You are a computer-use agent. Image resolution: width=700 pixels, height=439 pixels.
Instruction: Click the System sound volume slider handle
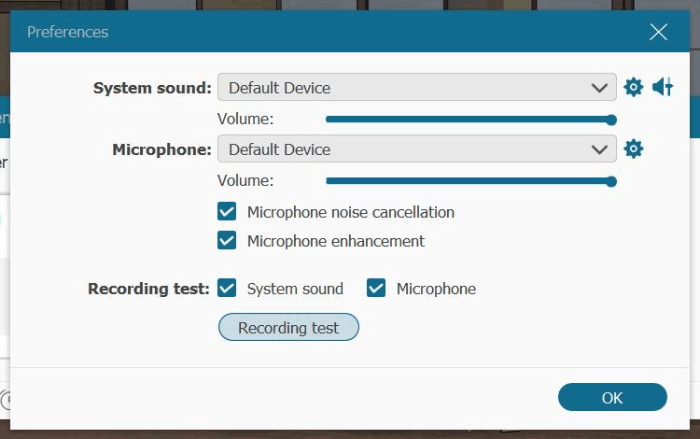pyautogui.click(x=611, y=120)
